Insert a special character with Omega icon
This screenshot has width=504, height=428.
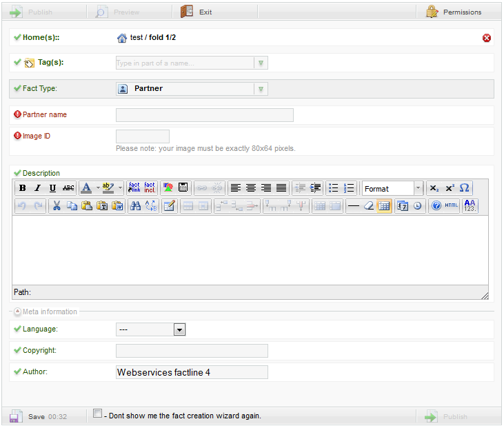point(465,188)
